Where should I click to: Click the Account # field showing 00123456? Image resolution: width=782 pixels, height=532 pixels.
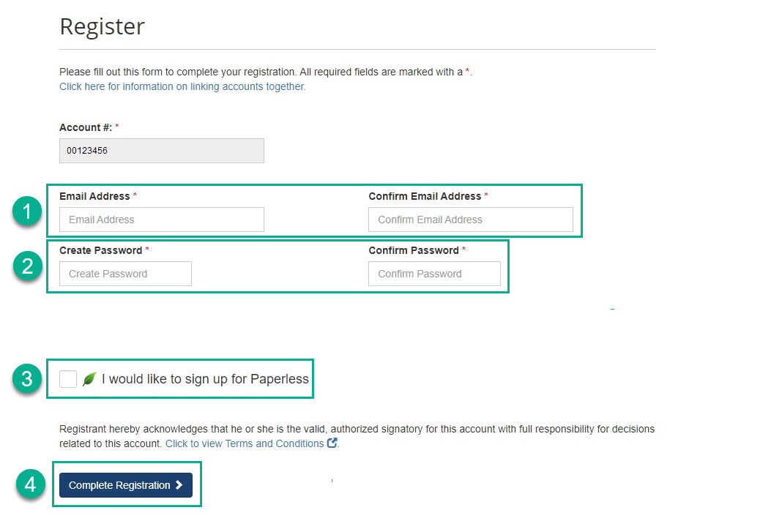tap(161, 151)
